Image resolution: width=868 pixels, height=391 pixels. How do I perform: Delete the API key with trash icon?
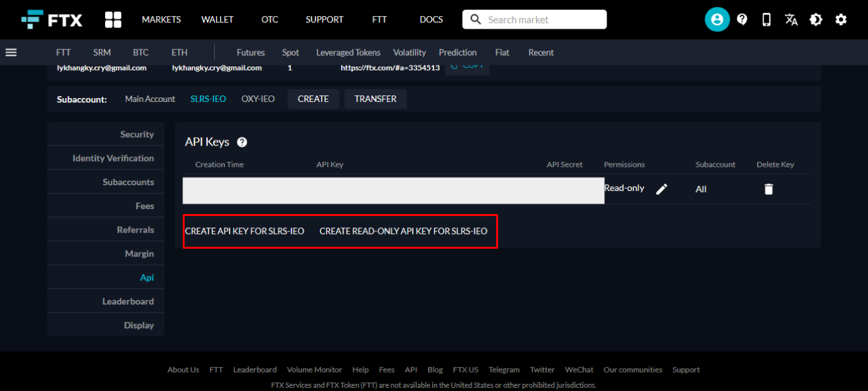769,189
